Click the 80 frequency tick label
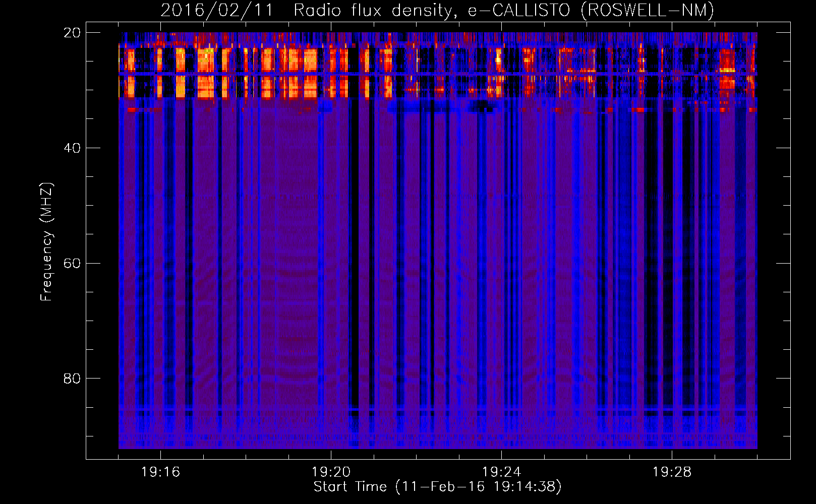The width and height of the screenshot is (816, 504). 72,379
